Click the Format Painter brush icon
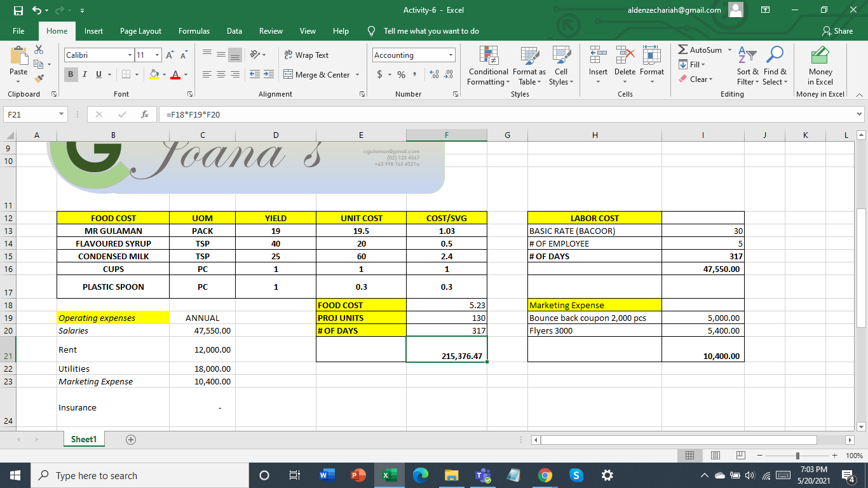868x488 pixels. [39, 79]
